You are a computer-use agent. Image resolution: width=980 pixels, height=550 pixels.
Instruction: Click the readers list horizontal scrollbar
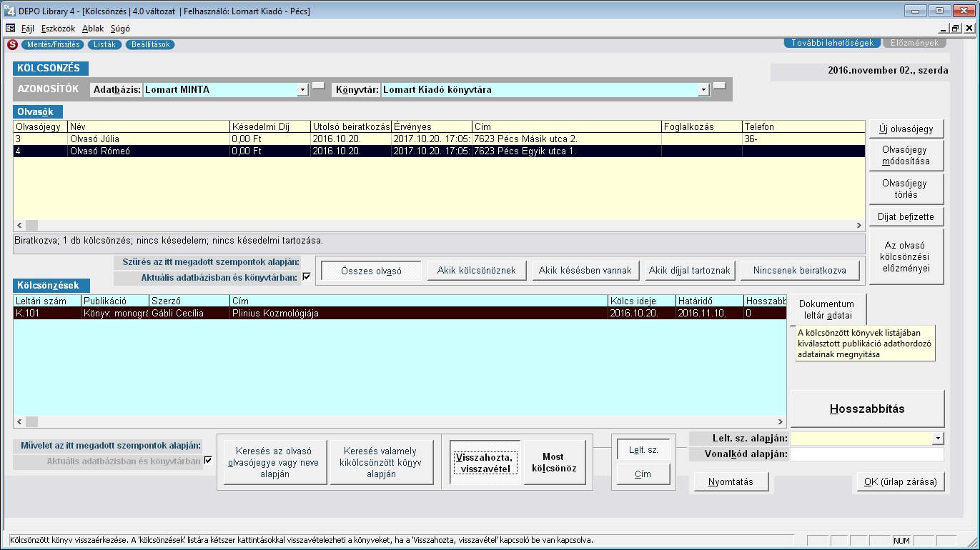pos(429,225)
